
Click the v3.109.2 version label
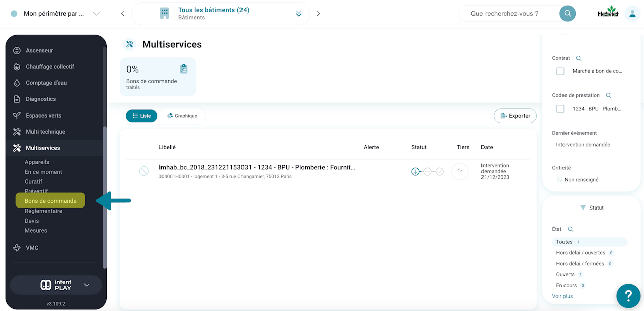pos(56,304)
